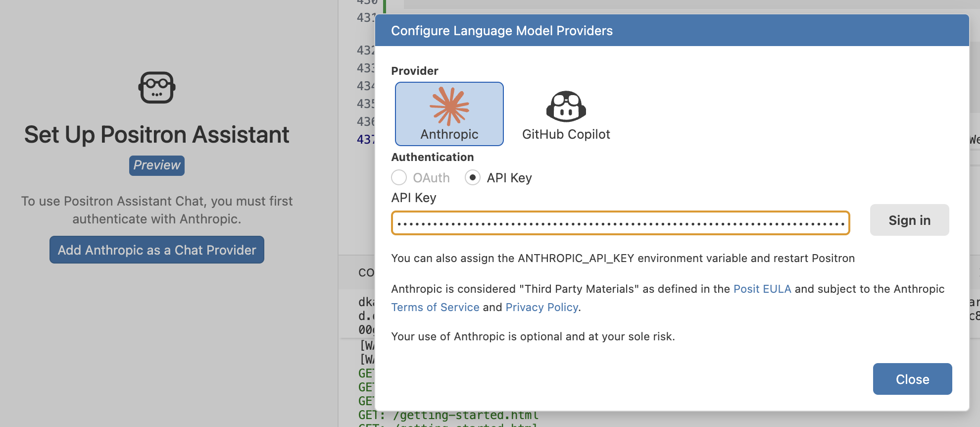Image resolution: width=980 pixels, height=427 pixels.
Task: Click the Configure Language Model Providers title bar
Action: [671, 31]
